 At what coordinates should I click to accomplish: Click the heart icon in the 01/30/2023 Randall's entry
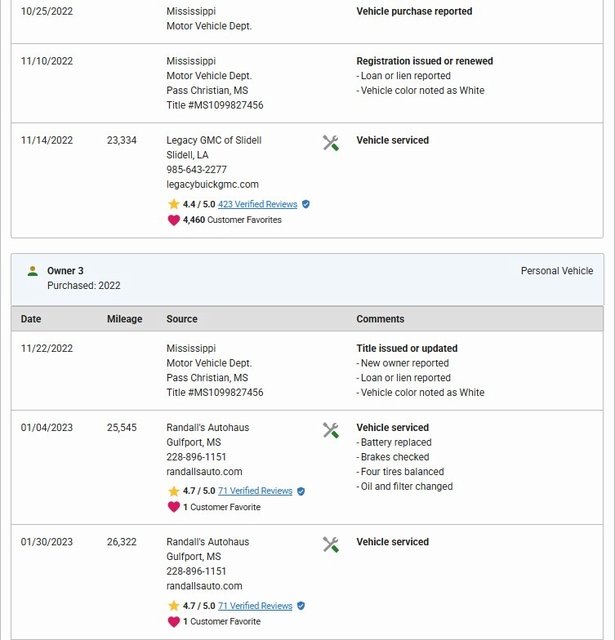(174, 621)
